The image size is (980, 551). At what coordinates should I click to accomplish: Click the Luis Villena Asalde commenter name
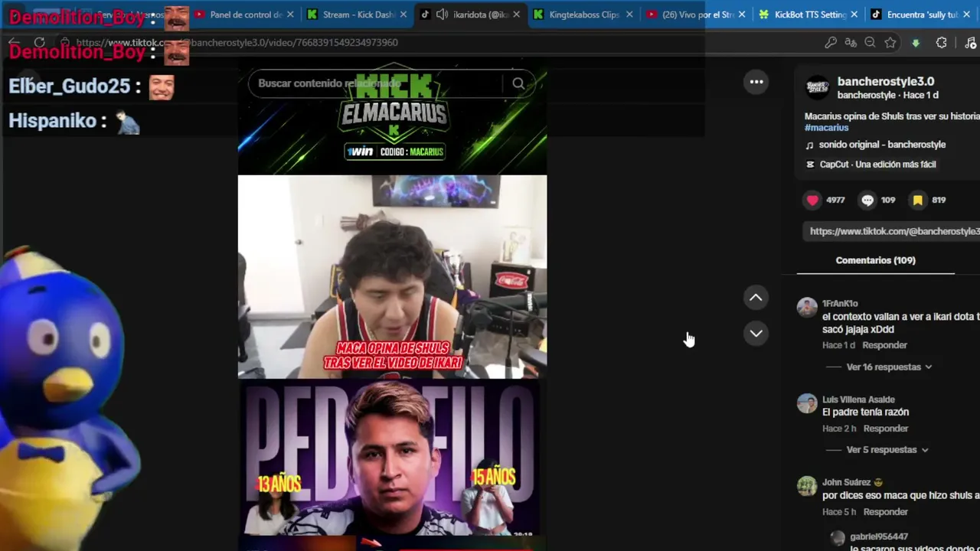pos(858,399)
